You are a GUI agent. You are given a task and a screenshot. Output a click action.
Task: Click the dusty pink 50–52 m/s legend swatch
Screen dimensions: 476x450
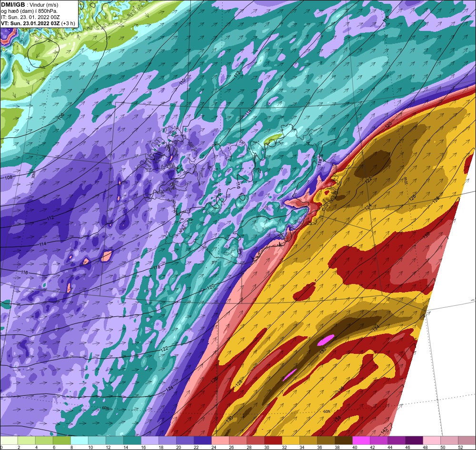450,440
